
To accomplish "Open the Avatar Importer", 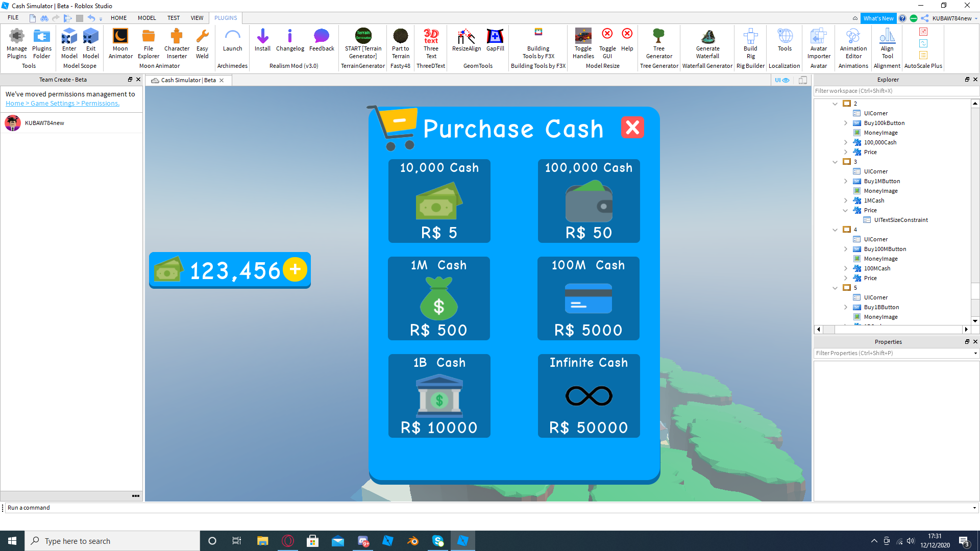I will point(819,44).
